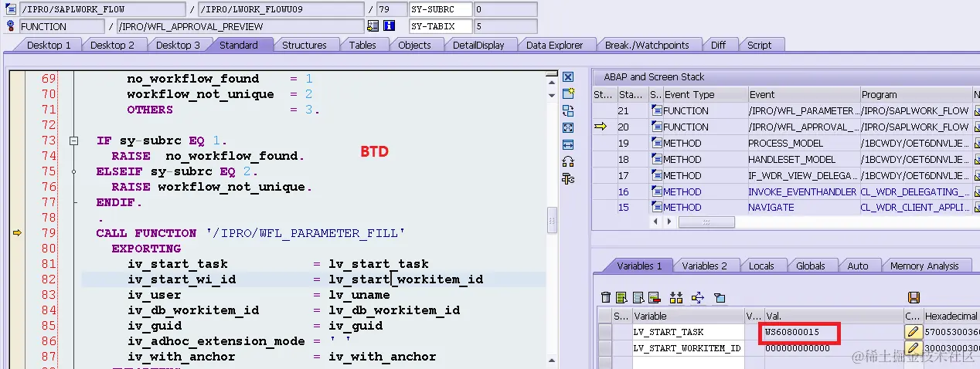The width and height of the screenshot is (980, 369).
Task: Click the full-screen tool icon
Action: pos(568,128)
